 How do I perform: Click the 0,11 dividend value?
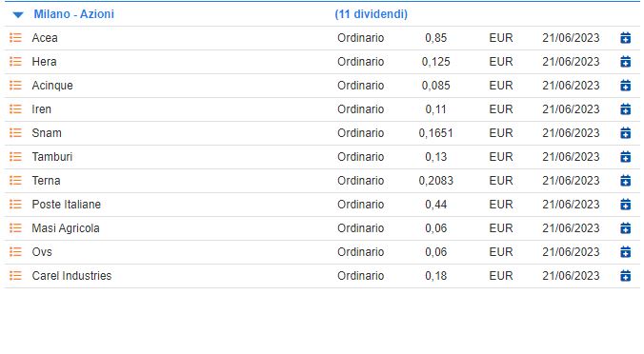coord(435,109)
